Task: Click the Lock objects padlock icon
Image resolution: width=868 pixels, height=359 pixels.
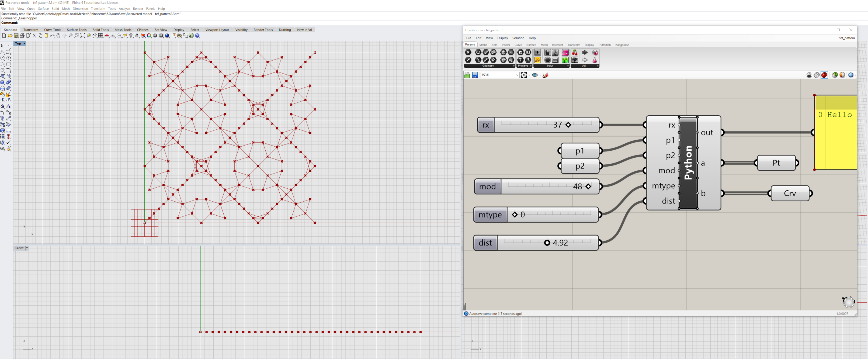Action: coord(137,36)
